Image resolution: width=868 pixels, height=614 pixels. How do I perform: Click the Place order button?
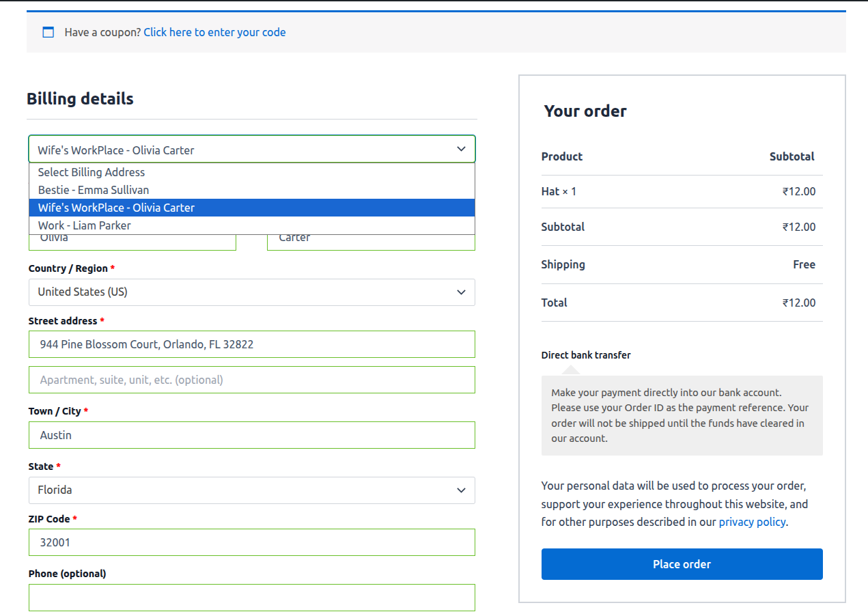click(681, 563)
